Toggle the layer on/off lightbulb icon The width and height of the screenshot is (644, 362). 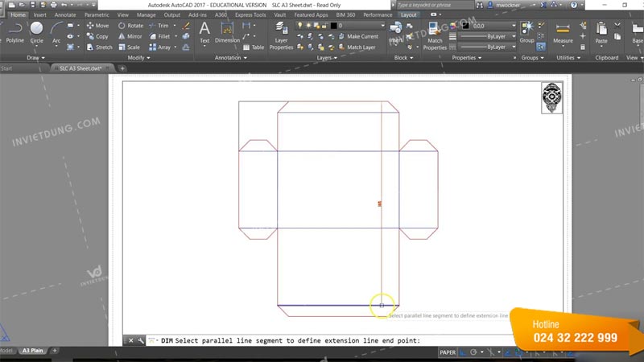(299, 26)
